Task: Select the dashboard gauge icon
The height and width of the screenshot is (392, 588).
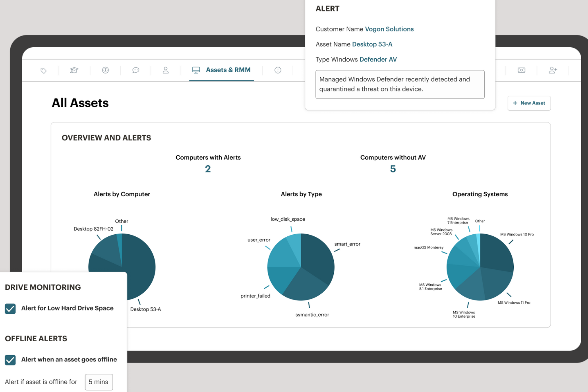Action: [105, 70]
